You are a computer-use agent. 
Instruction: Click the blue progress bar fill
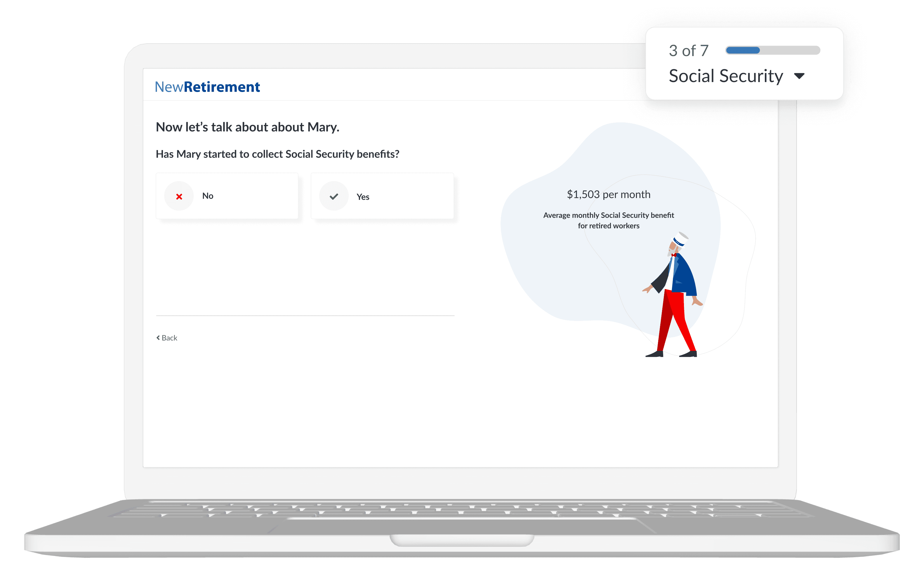[x=743, y=51]
